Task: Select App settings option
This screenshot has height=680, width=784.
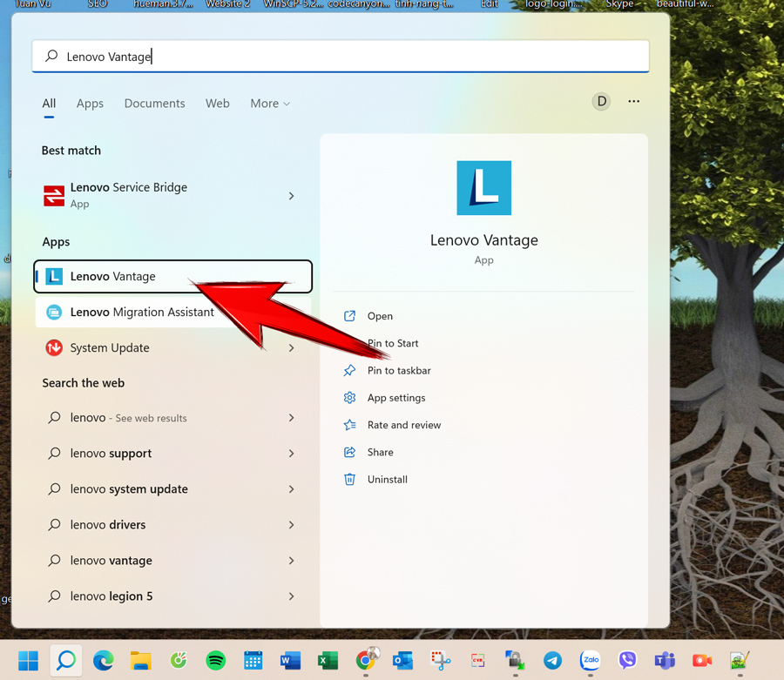Action: pyautogui.click(x=396, y=398)
